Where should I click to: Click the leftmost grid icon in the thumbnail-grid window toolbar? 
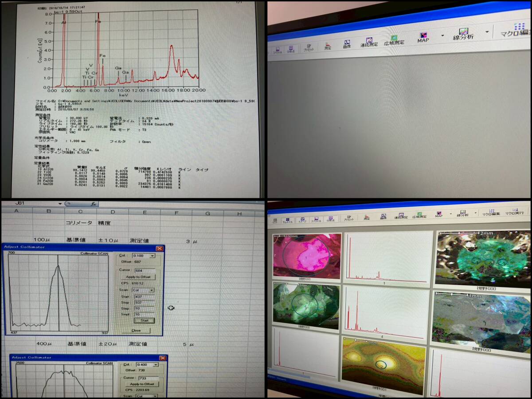[x=275, y=220]
